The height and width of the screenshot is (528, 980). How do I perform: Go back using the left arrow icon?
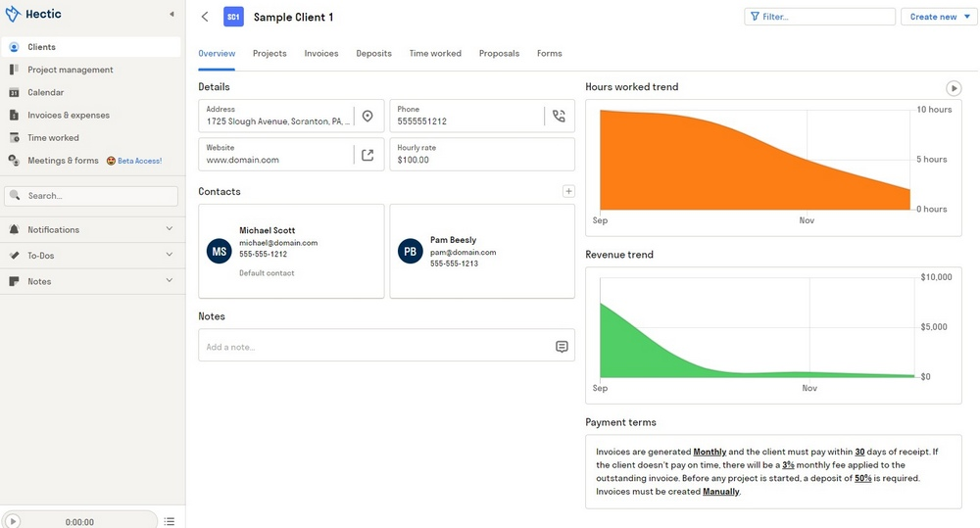205,17
